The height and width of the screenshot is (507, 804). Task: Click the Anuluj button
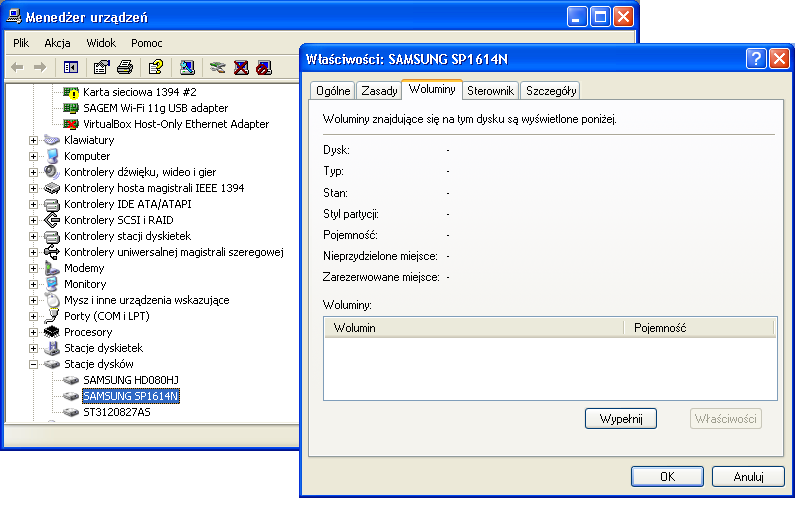coord(748,477)
